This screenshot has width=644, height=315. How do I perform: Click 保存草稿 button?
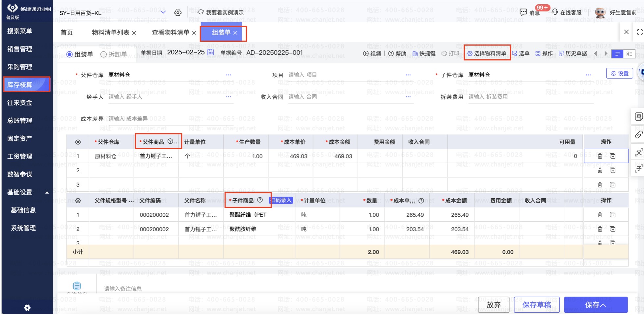click(x=537, y=305)
